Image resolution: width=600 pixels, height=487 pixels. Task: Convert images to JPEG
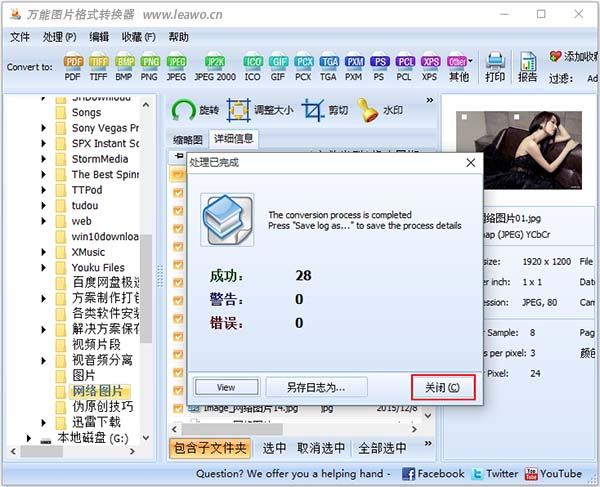point(176,66)
